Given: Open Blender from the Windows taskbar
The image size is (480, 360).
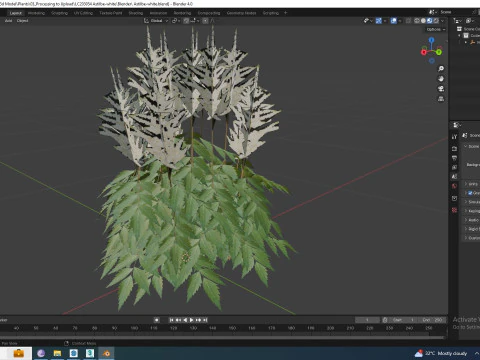Looking at the screenshot, I should [x=107, y=353].
